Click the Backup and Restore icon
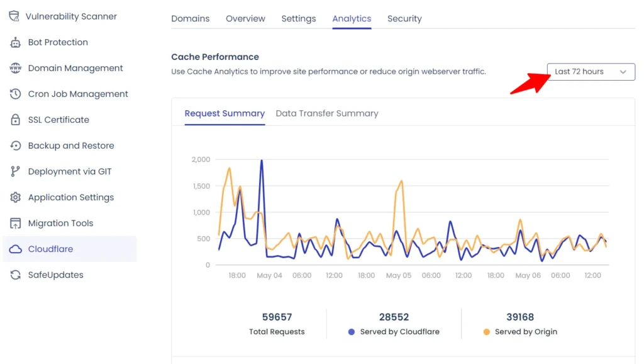This screenshot has width=644, height=364. (15, 145)
